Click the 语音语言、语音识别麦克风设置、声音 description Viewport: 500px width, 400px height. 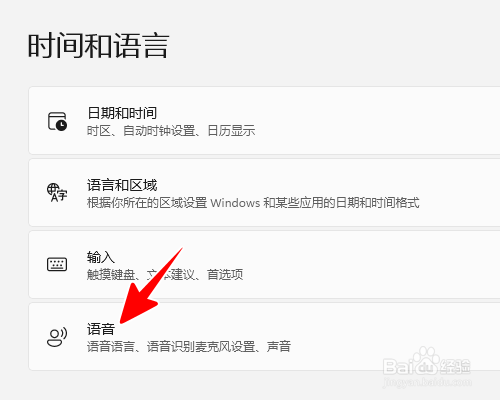189,347
